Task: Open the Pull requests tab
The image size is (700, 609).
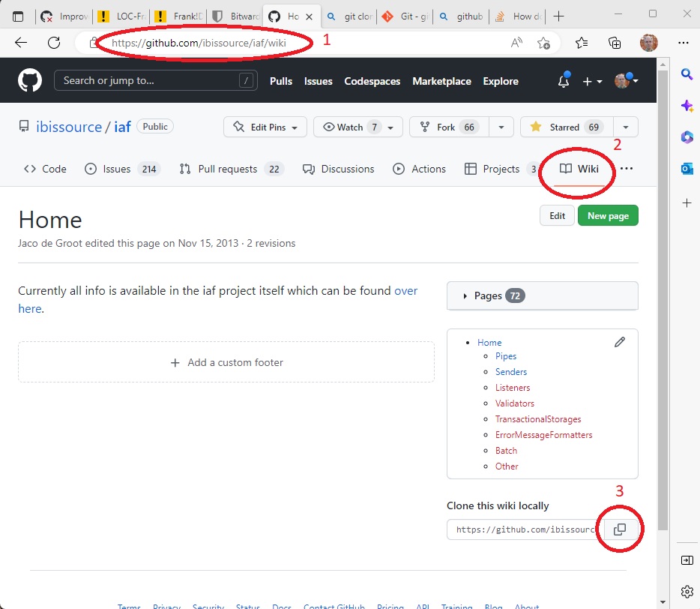Action: pos(232,169)
